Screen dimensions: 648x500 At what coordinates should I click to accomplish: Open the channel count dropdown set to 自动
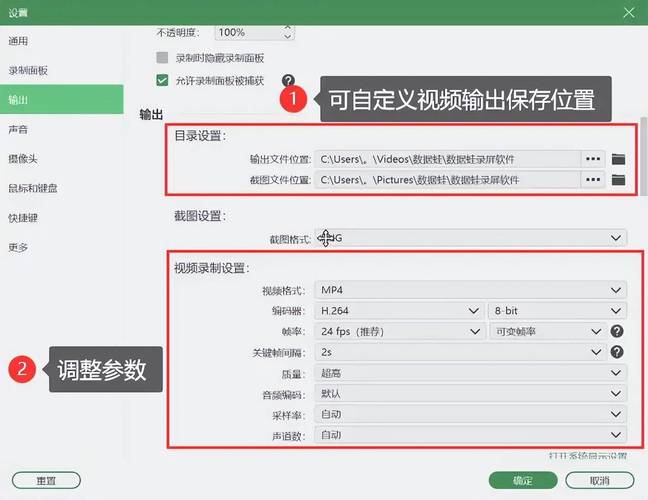tap(471, 435)
